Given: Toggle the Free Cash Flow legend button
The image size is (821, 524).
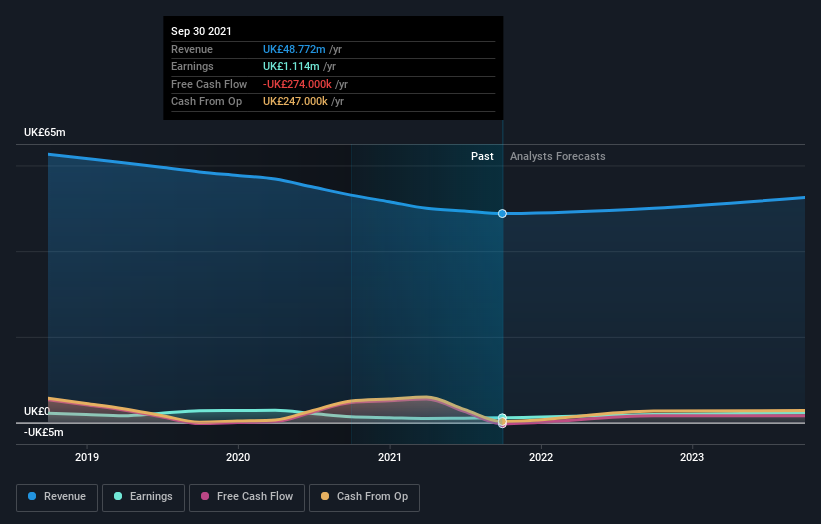Looking at the screenshot, I should [x=247, y=497].
